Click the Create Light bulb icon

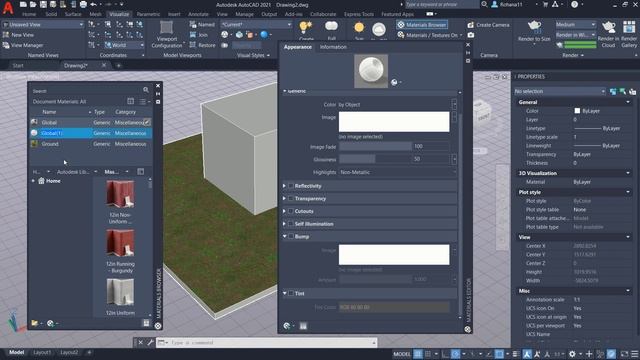pyautogui.click(x=305, y=28)
